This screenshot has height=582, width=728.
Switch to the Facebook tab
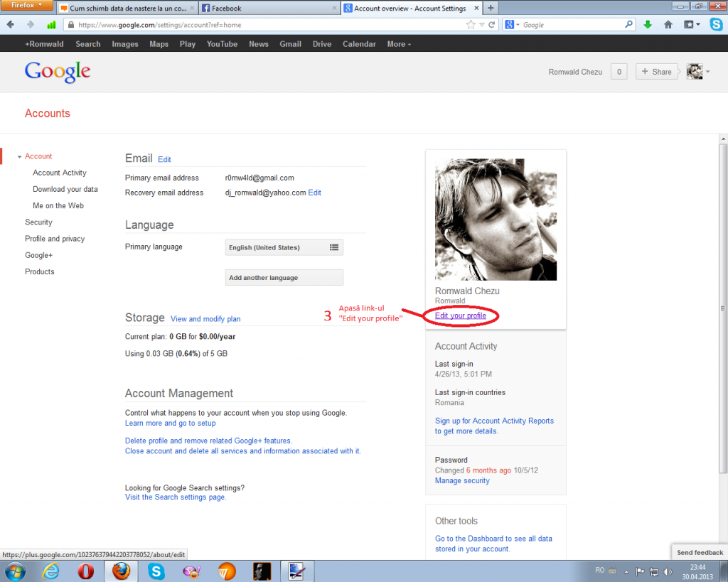[x=269, y=8]
